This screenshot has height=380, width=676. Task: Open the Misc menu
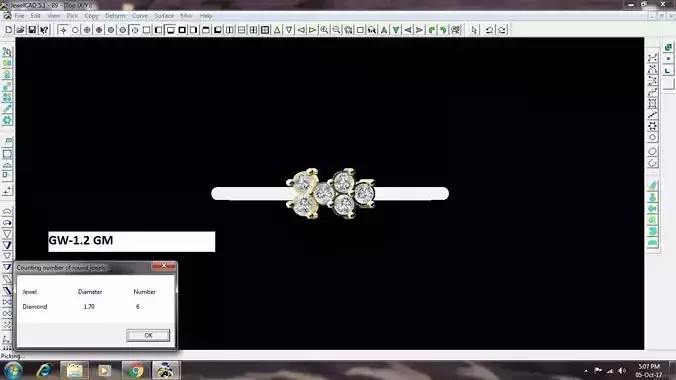[187, 16]
